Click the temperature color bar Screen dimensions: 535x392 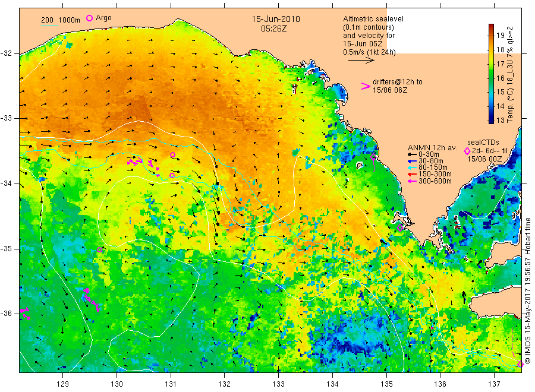pyautogui.click(x=491, y=74)
